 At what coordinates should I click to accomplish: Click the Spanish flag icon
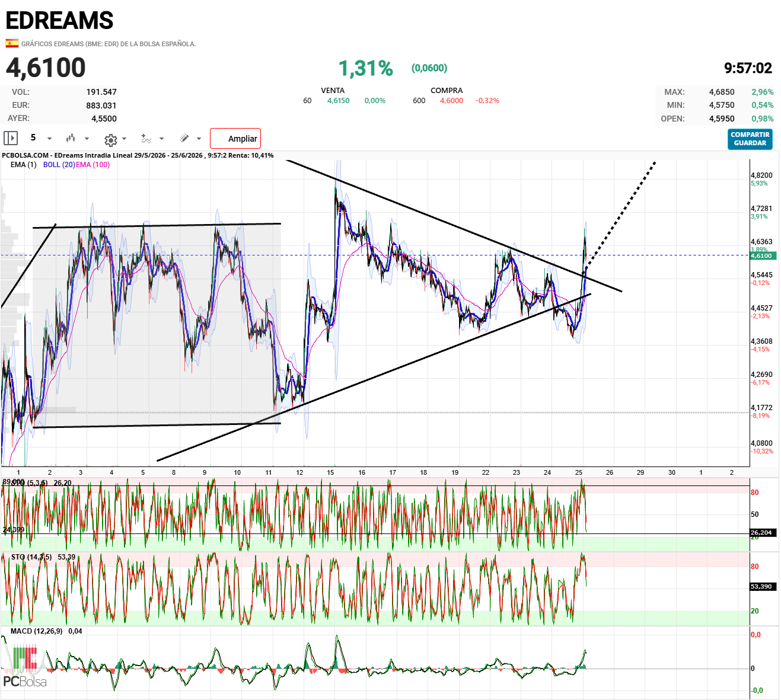[12, 43]
